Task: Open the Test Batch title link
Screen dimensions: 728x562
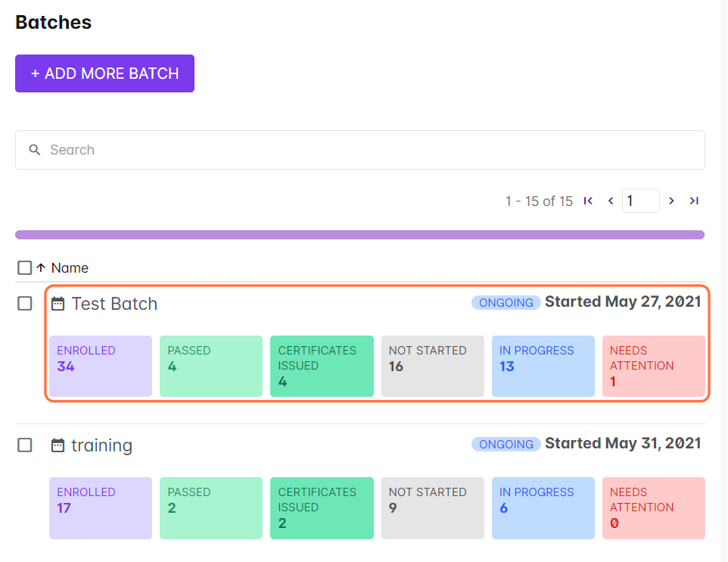Action: tap(114, 304)
